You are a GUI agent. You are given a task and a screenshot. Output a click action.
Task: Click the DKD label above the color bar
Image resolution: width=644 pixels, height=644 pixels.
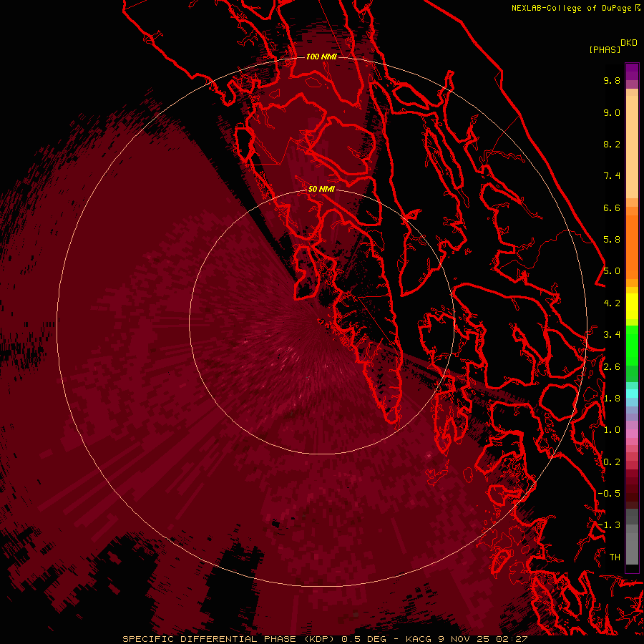(629, 43)
